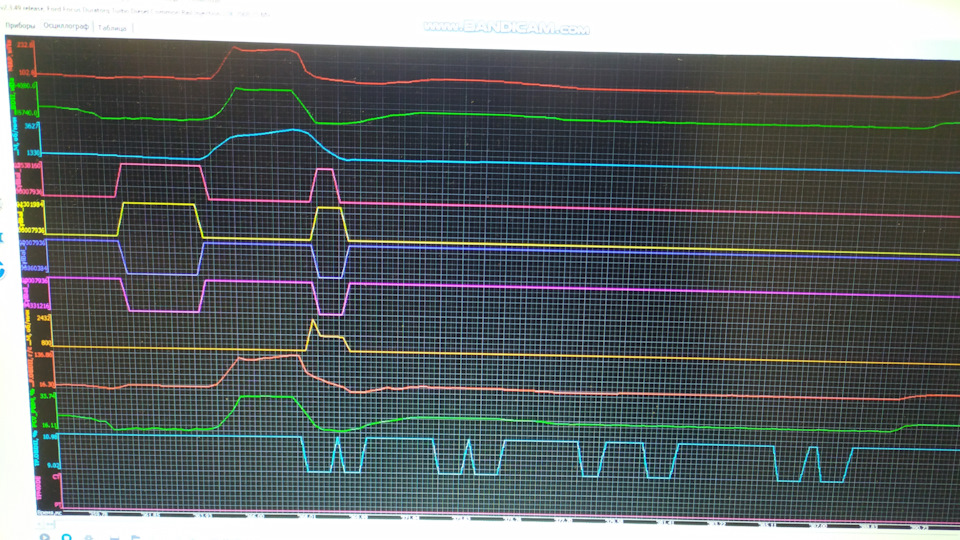Select the blue axis value 9.02

[54, 465]
